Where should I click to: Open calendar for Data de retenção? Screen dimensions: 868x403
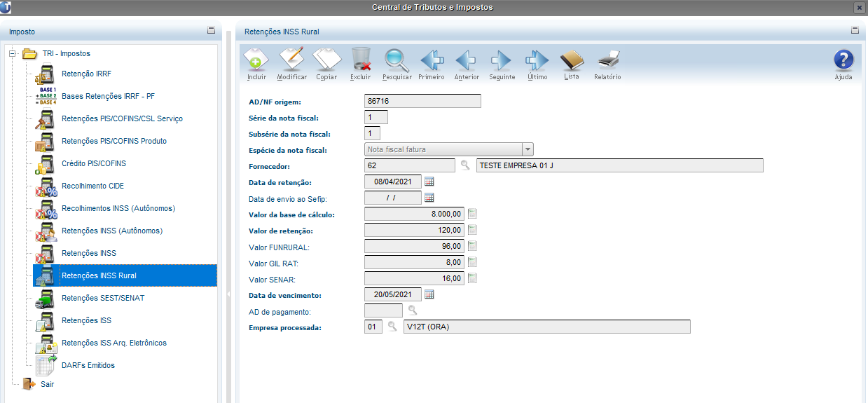429,182
